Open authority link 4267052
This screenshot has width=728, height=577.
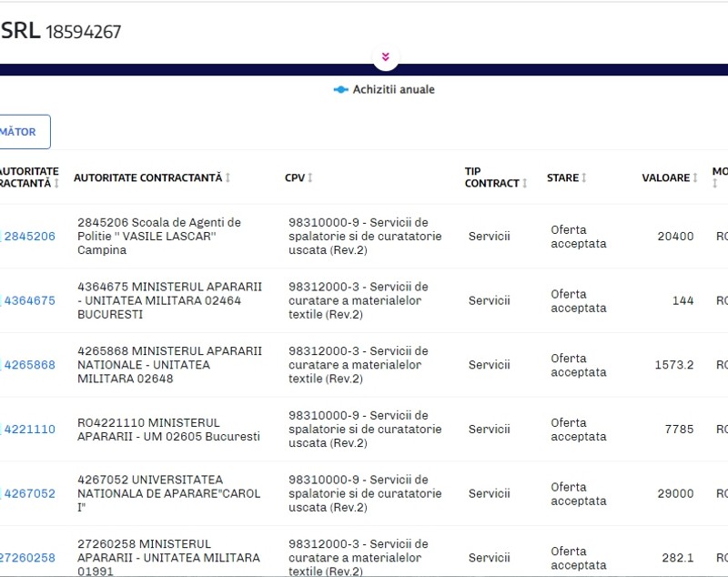coord(30,493)
